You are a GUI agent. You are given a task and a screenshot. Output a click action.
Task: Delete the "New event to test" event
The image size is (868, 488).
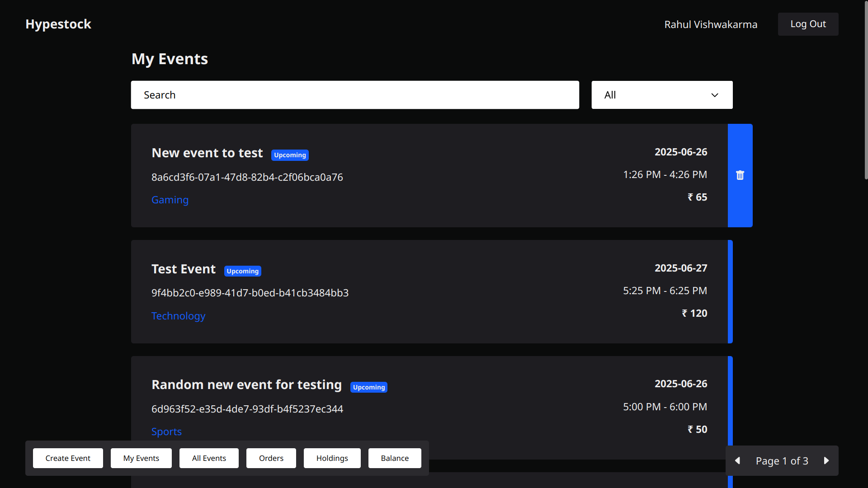(x=740, y=175)
